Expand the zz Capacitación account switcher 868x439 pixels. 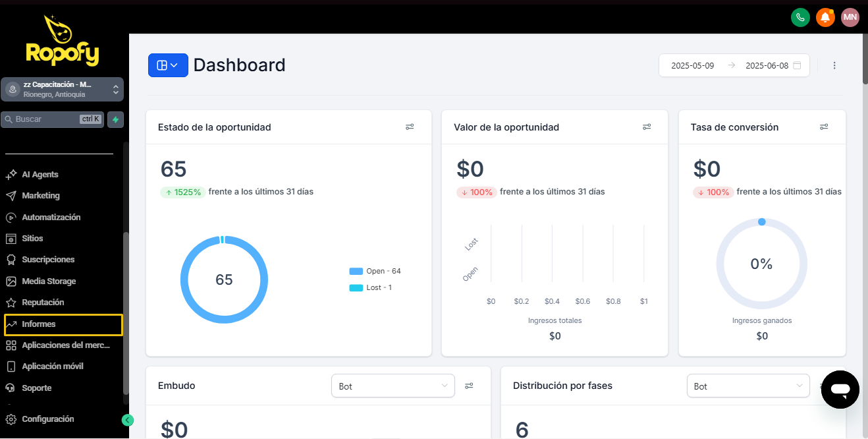pos(62,90)
